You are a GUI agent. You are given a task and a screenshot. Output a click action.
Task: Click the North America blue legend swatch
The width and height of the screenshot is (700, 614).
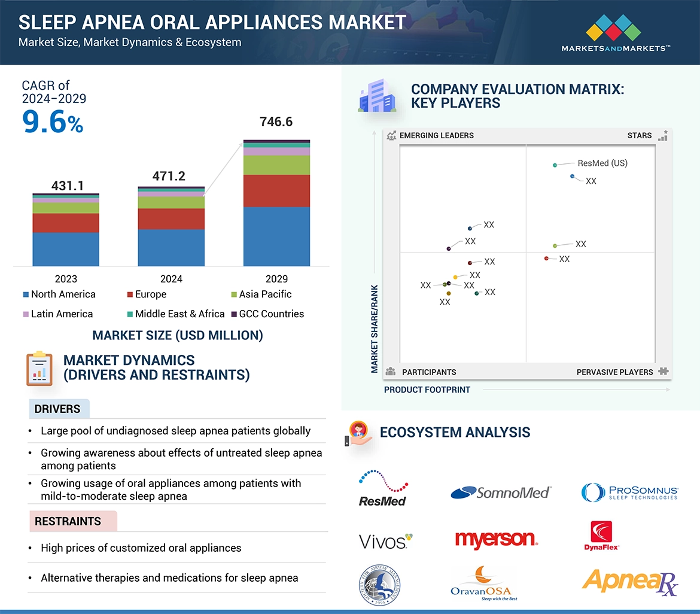point(26,294)
